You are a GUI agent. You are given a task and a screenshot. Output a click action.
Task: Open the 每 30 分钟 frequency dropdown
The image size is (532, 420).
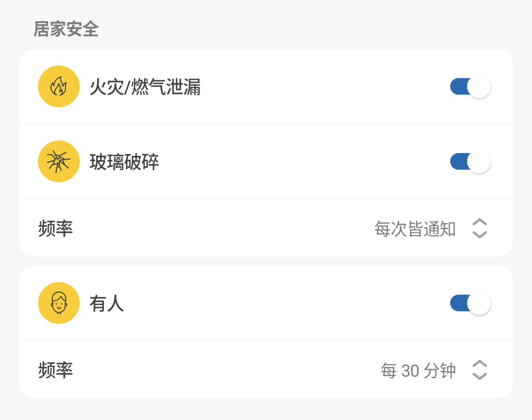tap(418, 370)
